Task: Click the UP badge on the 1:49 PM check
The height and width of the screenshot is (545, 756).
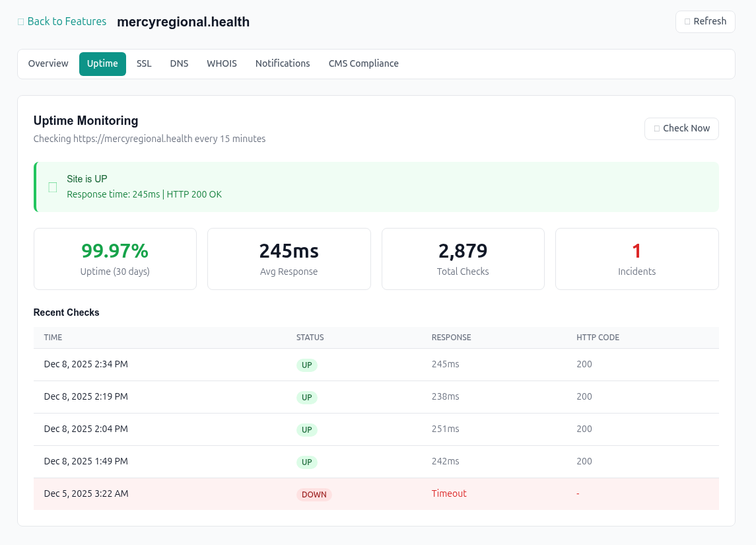Action: 306,462
